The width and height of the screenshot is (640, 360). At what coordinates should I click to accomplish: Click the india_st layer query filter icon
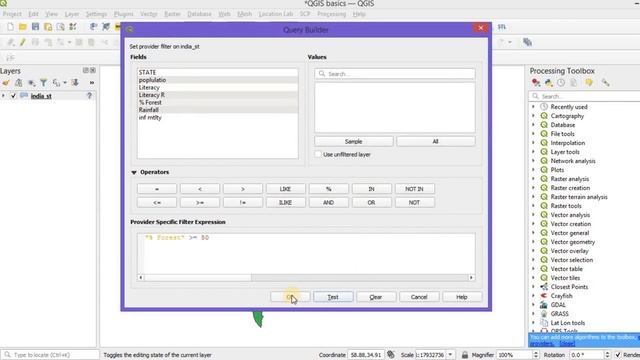coord(89,96)
